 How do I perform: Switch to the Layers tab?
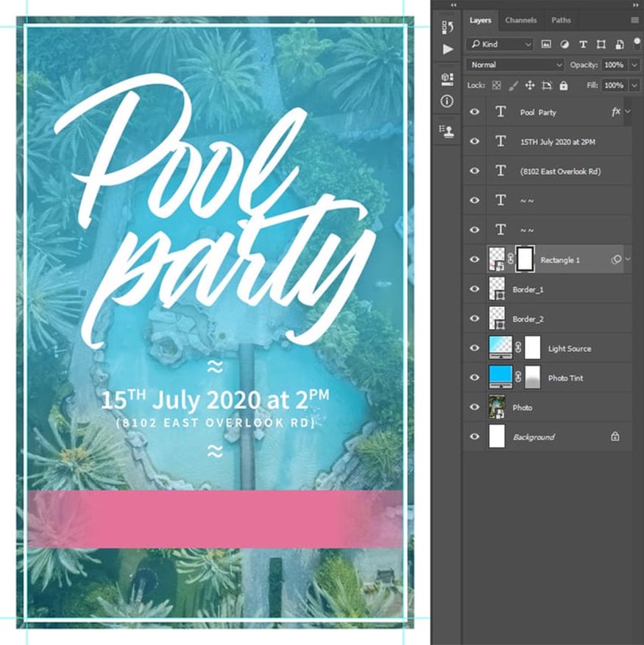481,20
